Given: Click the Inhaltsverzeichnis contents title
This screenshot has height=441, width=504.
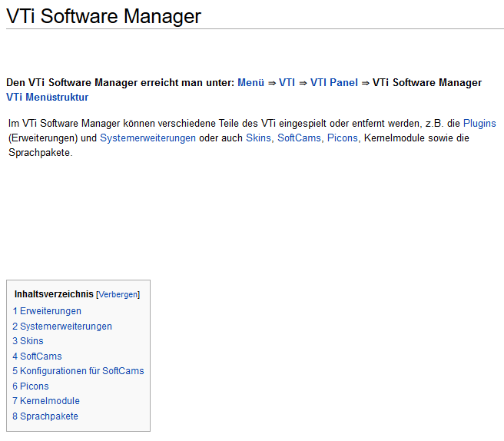Looking at the screenshot, I should pos(54,294).
